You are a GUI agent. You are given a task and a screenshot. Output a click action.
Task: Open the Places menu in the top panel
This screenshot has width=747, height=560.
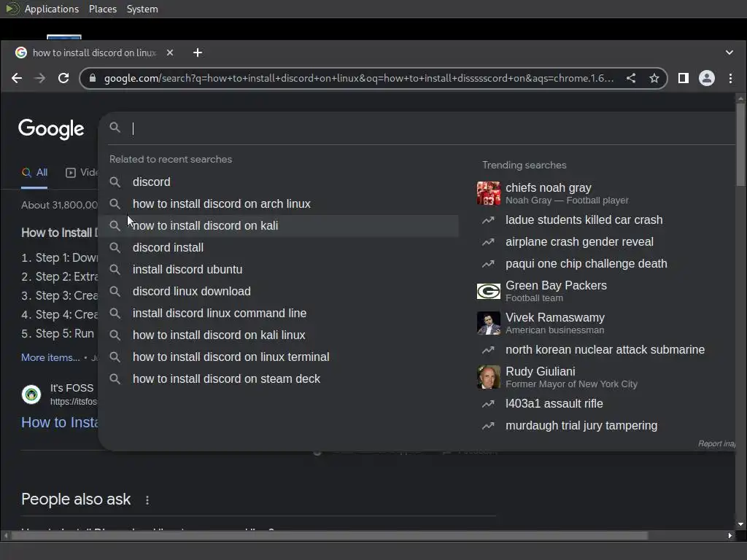[103, 9]
